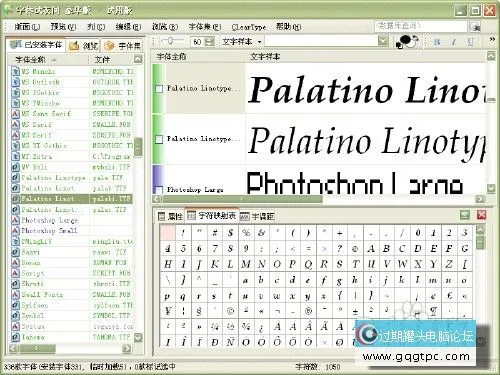The height and width of the screenshot is (375, 500).
Task: Toggle the Italic (I) toolbar icon
Action: point(454,42)
